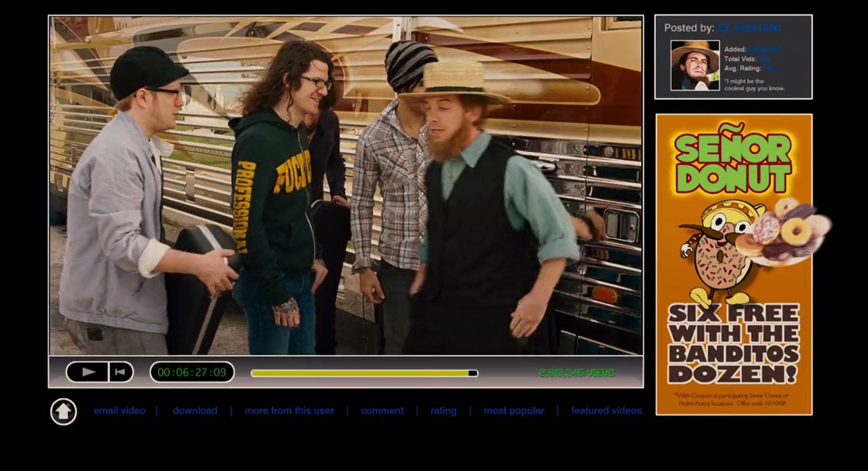Screen dimensions: 868x471
Task: Click the 00:06:27:09 timecode display
Action: point(192,372)
